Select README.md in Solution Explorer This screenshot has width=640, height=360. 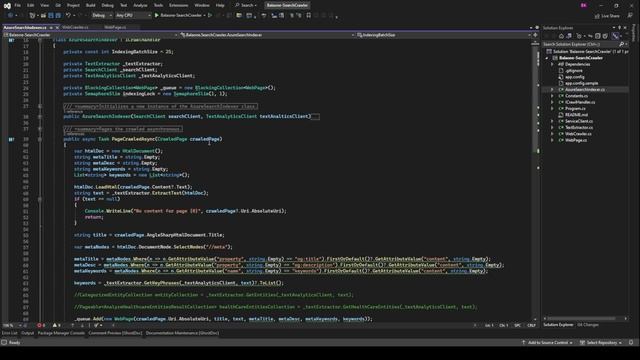click(576, 115)
